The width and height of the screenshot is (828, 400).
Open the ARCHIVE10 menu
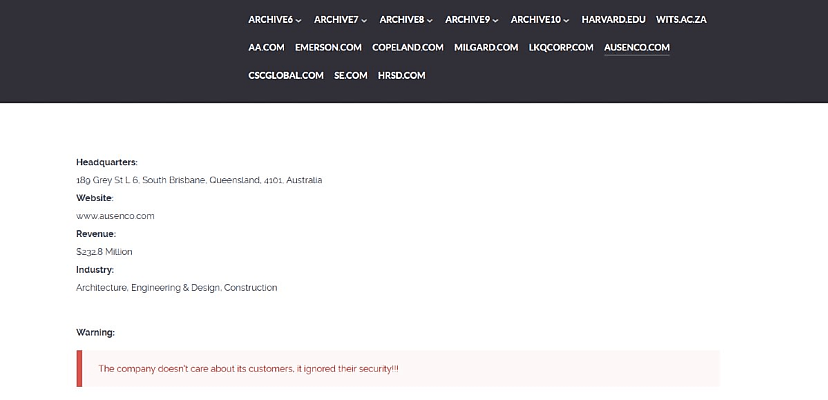[x=540, y=20]
